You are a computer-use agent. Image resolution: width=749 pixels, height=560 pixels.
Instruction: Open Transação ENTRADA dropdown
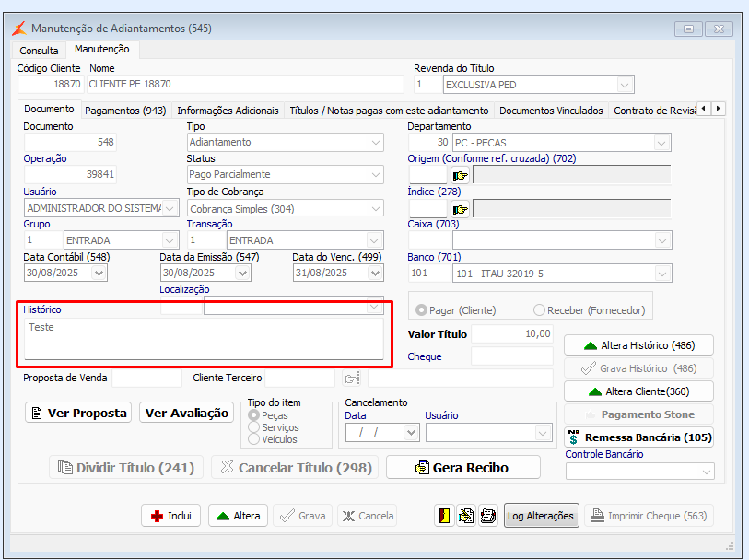(x=374, y=240)
